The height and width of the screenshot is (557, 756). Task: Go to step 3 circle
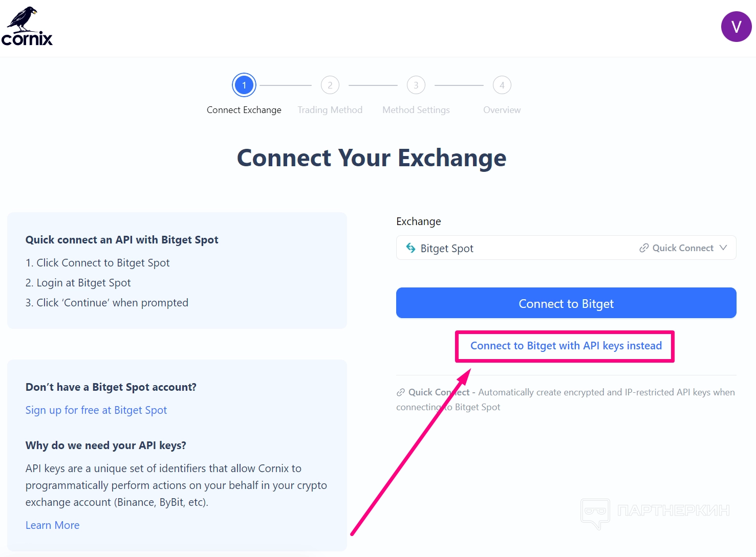[416, 85]
